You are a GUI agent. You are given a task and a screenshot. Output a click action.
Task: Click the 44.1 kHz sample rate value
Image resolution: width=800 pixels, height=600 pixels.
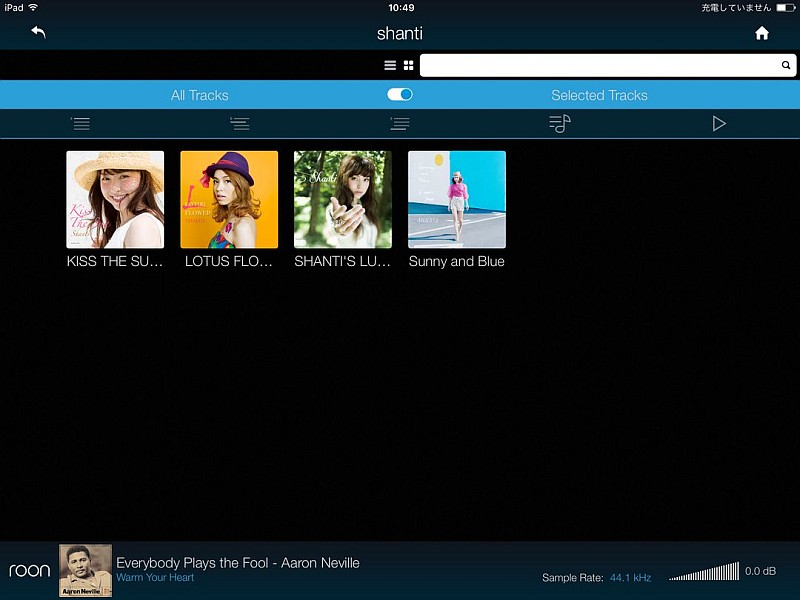(631, 578)
